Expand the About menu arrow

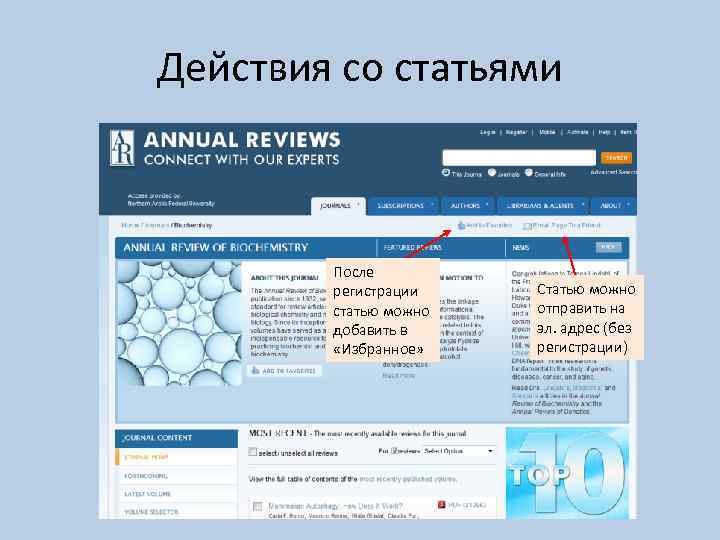click(629, 204)
